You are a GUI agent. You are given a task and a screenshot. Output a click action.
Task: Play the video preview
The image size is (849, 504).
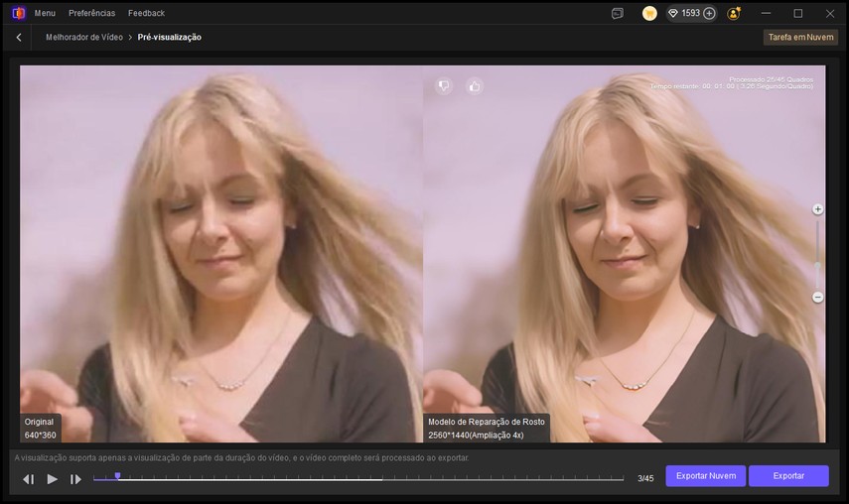click(x=53, y=479)
